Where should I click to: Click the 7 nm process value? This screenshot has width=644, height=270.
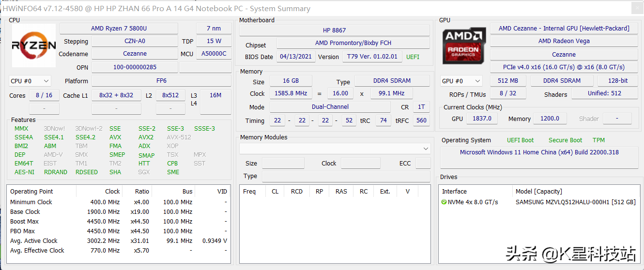214,29
